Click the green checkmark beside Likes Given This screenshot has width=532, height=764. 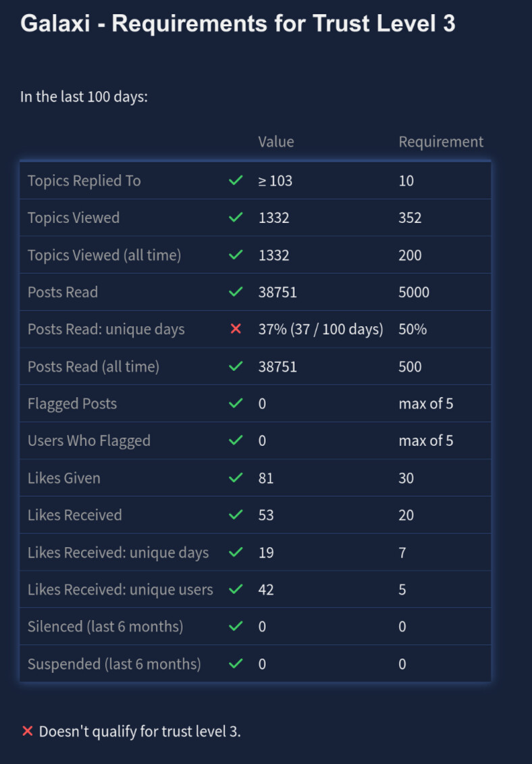pyautogui.click(x=236, y=478)
